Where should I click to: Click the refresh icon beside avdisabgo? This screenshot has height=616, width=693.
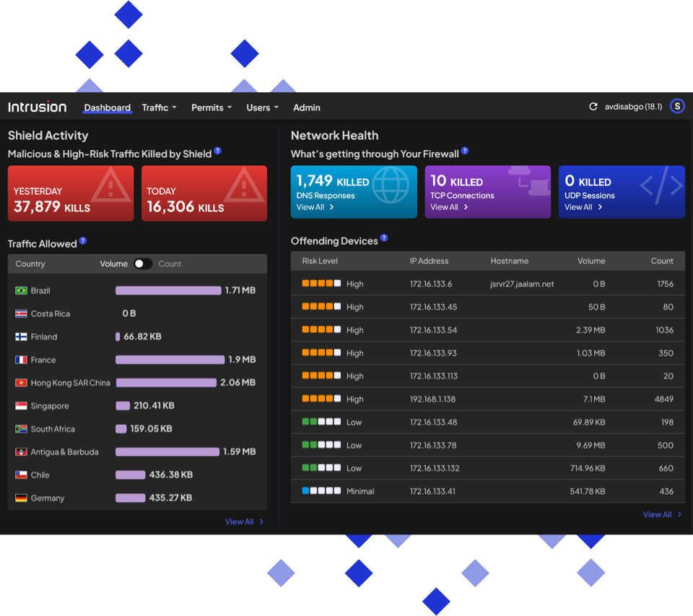593,107
